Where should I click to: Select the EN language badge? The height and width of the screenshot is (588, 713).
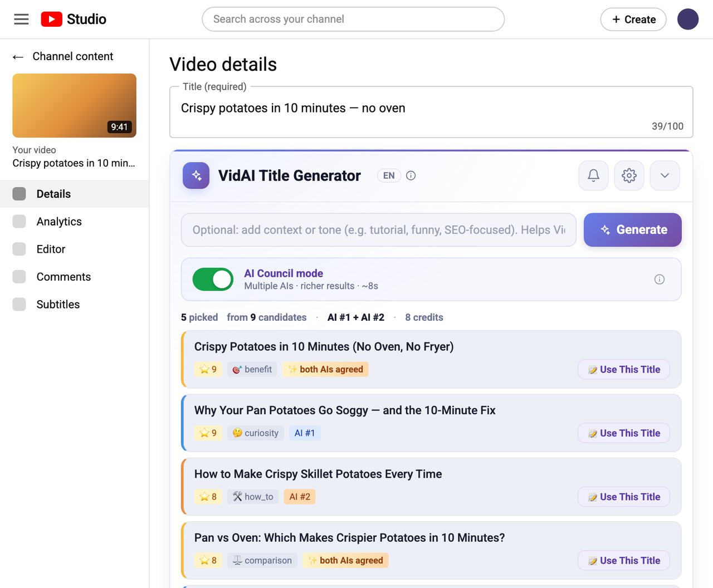[389, 175]
